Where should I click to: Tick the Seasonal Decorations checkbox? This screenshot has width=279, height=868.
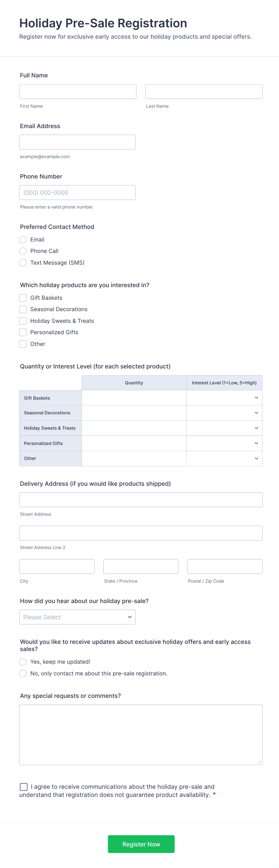[x=23, y=309]
